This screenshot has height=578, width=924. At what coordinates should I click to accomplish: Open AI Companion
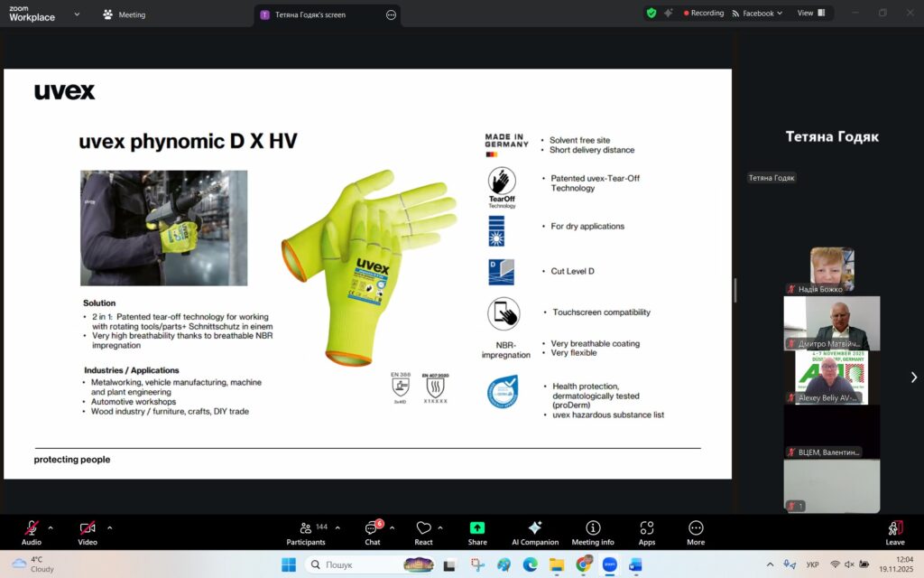pyautogui.click(x=535, y=532)
